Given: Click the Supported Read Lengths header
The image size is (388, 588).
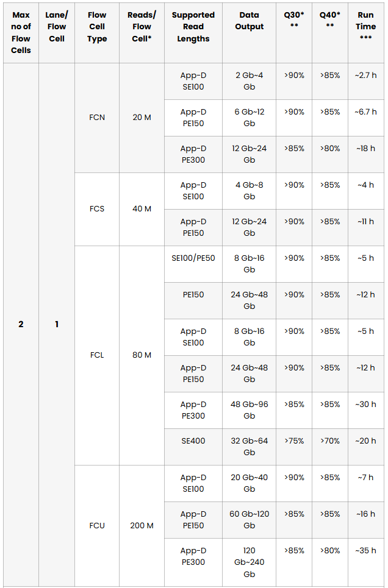Looking at the screenshot, I should click(193, 33).
